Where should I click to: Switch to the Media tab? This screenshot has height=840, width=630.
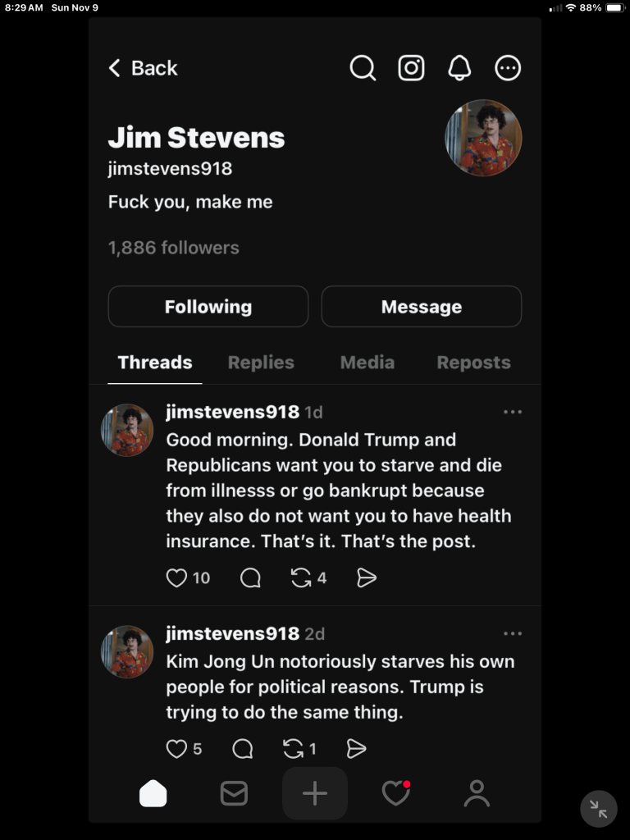(367, 363)
